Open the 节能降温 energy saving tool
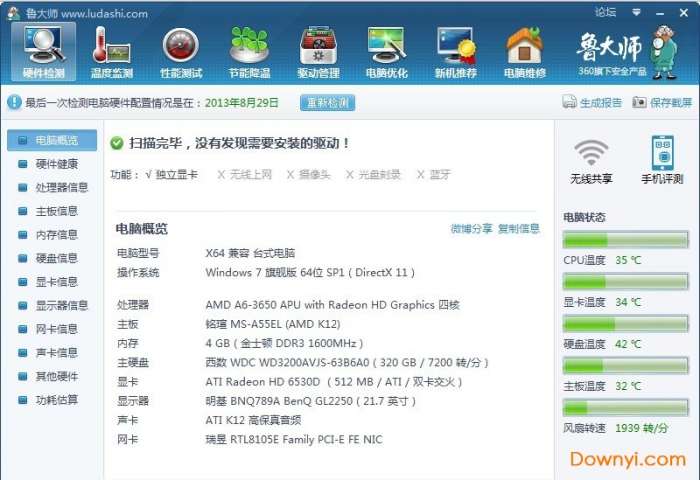Screen dimensions: 700x480 coord(250,52)
